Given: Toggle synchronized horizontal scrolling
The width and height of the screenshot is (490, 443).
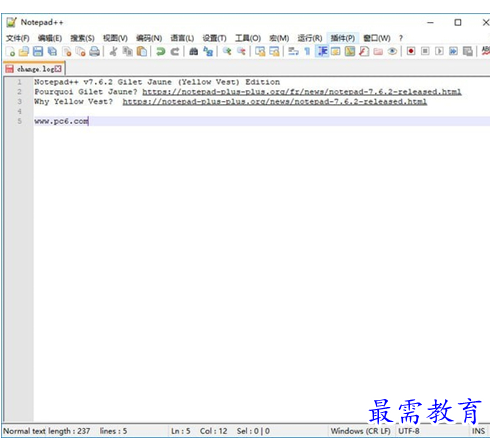Looking at the screenshot, I should click(274, 51).
